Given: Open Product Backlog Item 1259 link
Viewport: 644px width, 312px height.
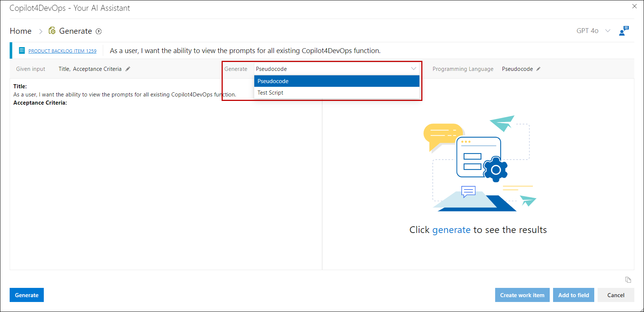Looking at the screenshot, I should (62, 51).
